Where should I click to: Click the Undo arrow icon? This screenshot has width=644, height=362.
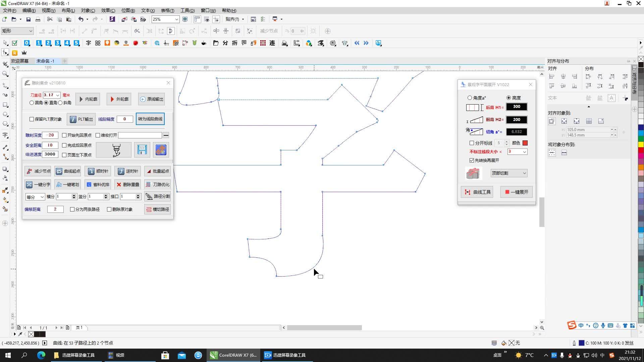81,19
